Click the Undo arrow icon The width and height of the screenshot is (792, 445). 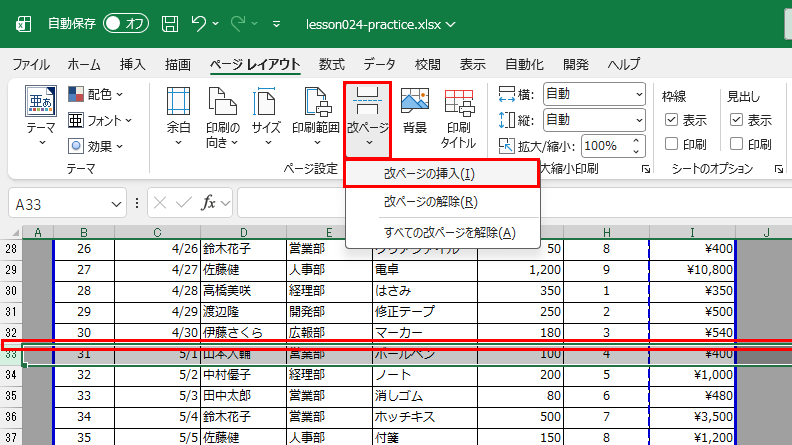199,23
